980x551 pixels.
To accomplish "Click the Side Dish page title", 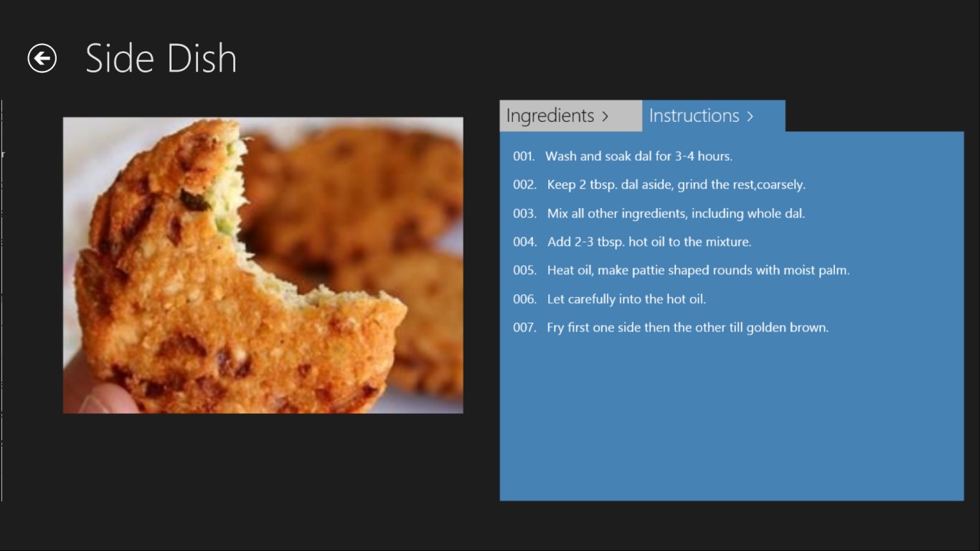I will tap(161, 58).
